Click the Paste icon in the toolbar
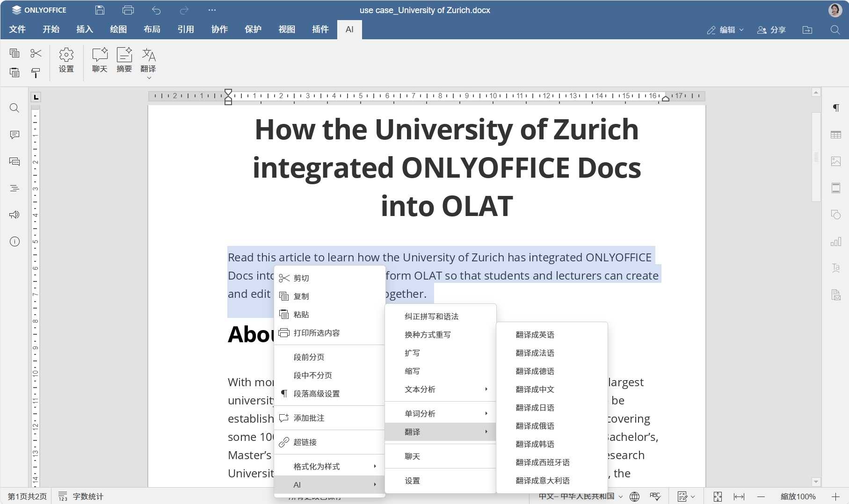Image resolution: width=849 pixels, height=504 pixels. click(15, 72)
